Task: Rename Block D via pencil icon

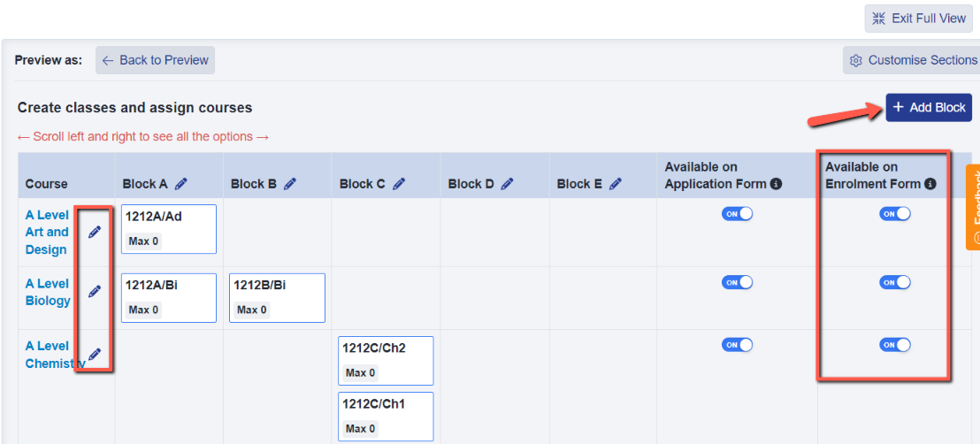Action: pos(508,184)
